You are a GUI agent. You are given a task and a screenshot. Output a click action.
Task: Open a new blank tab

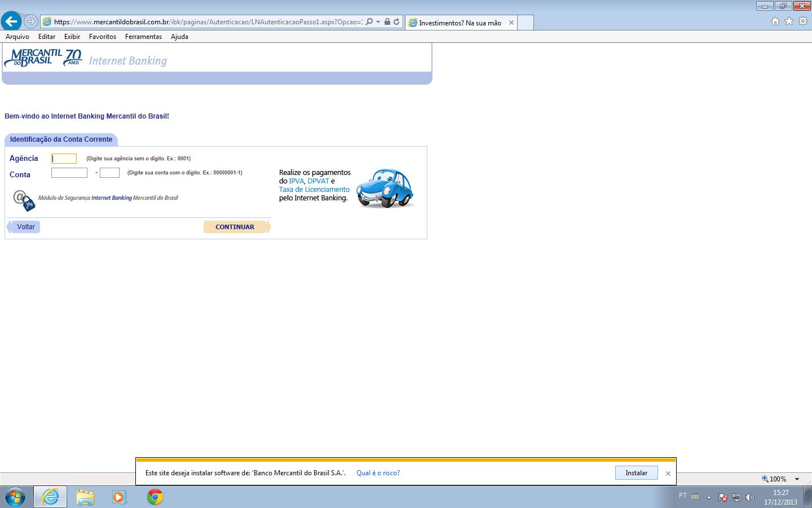tap(525, 23)
